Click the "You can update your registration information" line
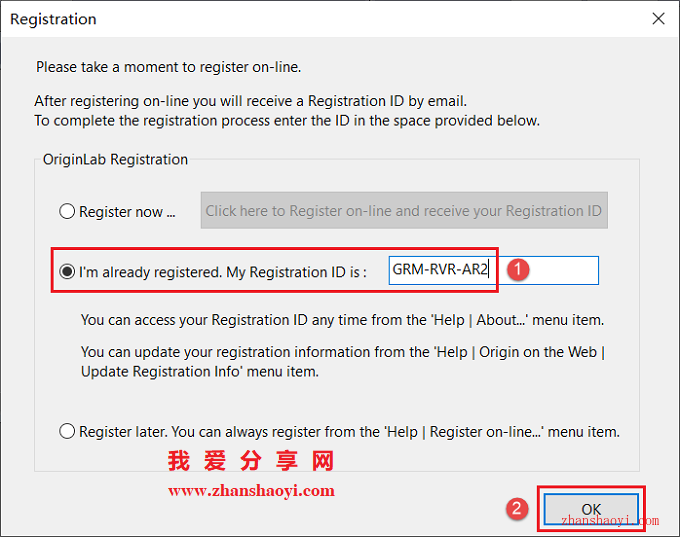Viewport: 680px width, 537px height. click(343, 352)
